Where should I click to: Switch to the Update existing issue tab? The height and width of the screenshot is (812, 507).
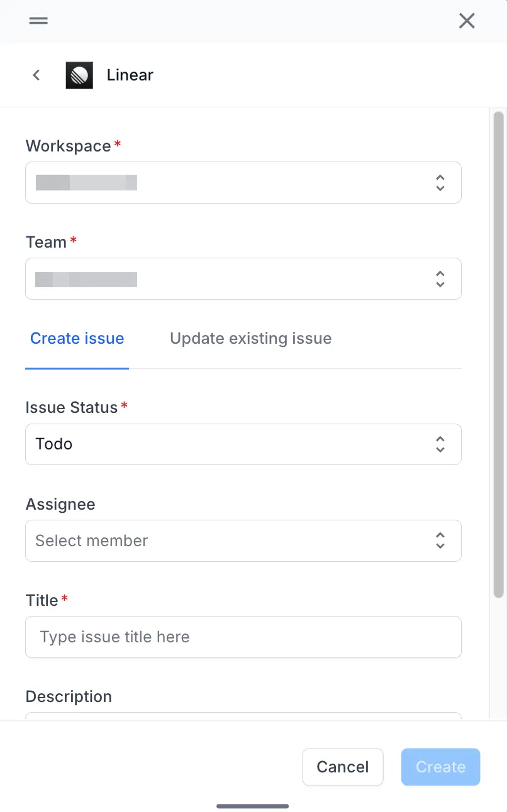250,339
